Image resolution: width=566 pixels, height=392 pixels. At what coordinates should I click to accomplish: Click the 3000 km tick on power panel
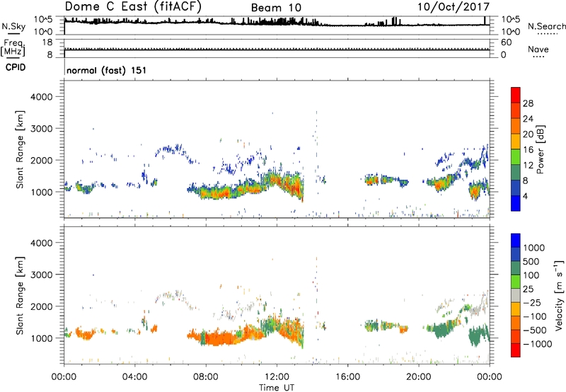tap(42, 129)
